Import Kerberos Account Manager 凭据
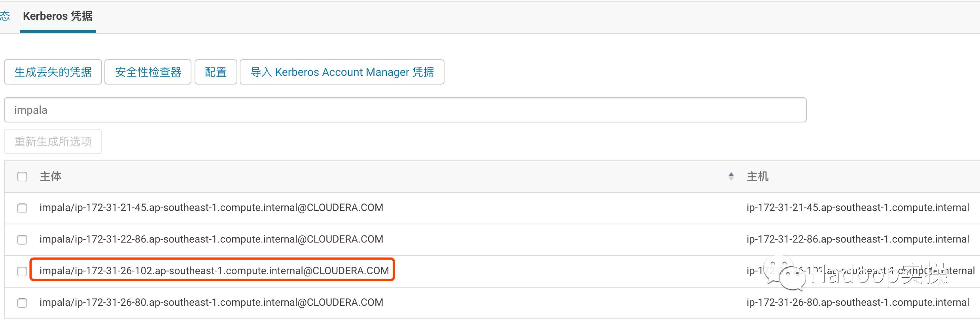The width and height of the screenshot is (980, 320). point(342,72)
